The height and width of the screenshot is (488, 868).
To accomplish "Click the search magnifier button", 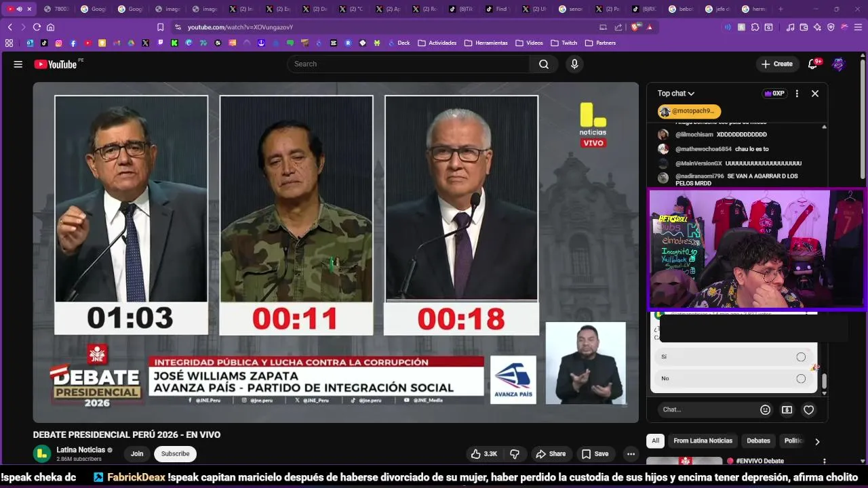I will coord(544,64).
